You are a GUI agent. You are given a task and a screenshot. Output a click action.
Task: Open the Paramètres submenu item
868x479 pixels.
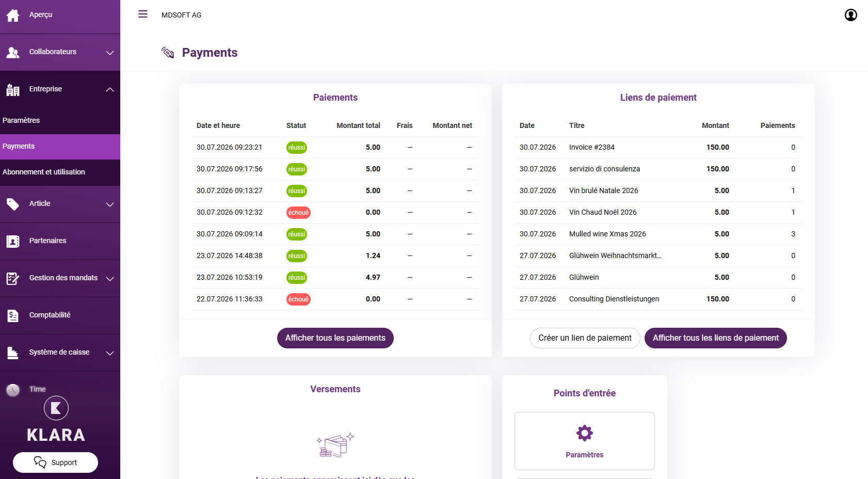pyautogui.click(x=60, y=120)
